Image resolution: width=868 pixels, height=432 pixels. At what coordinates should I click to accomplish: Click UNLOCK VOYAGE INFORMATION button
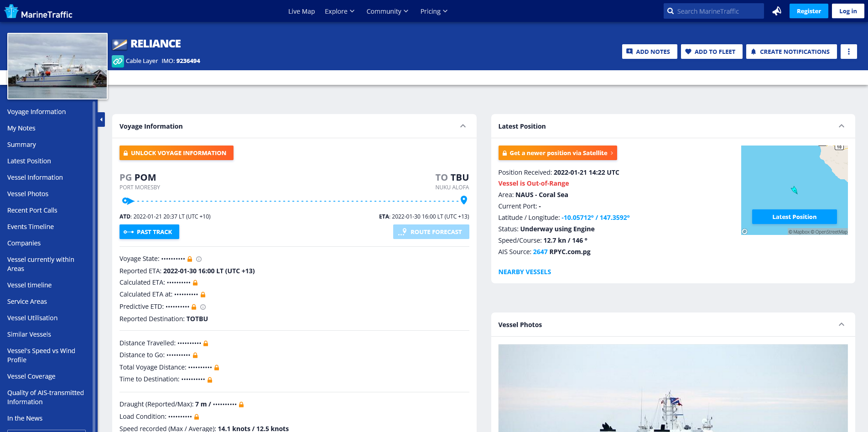click(177, 153)
